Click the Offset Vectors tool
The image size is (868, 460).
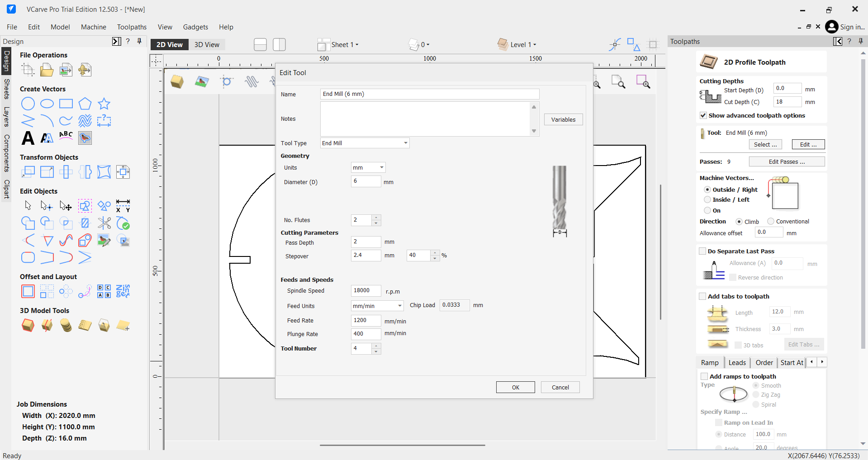[x=28, y=291]
